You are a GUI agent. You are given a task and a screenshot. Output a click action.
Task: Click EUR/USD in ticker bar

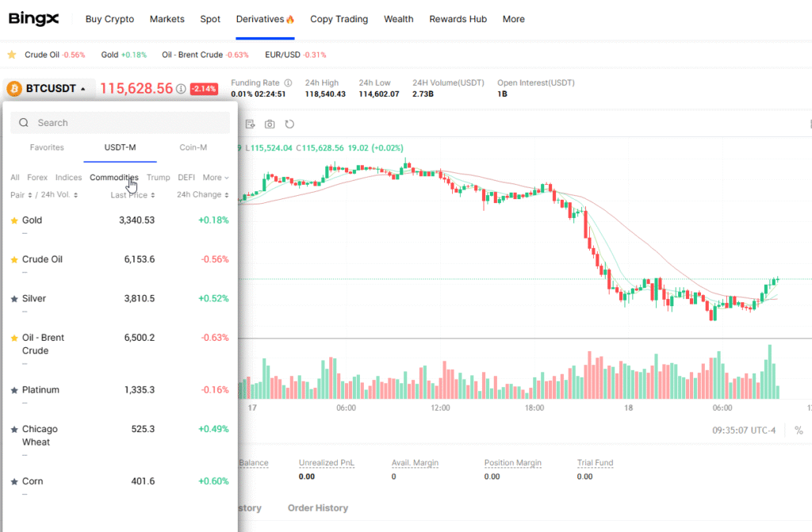[296, 55]
